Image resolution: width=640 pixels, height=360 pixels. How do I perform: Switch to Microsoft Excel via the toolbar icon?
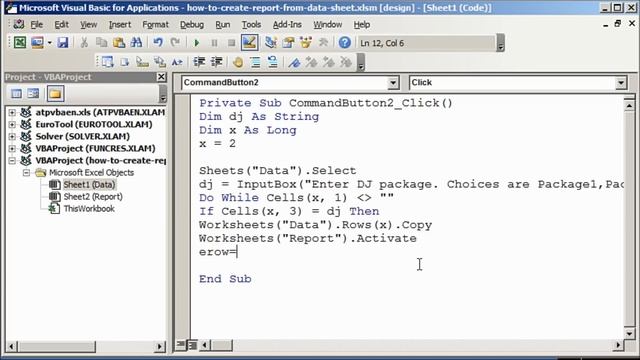(20, 42)
